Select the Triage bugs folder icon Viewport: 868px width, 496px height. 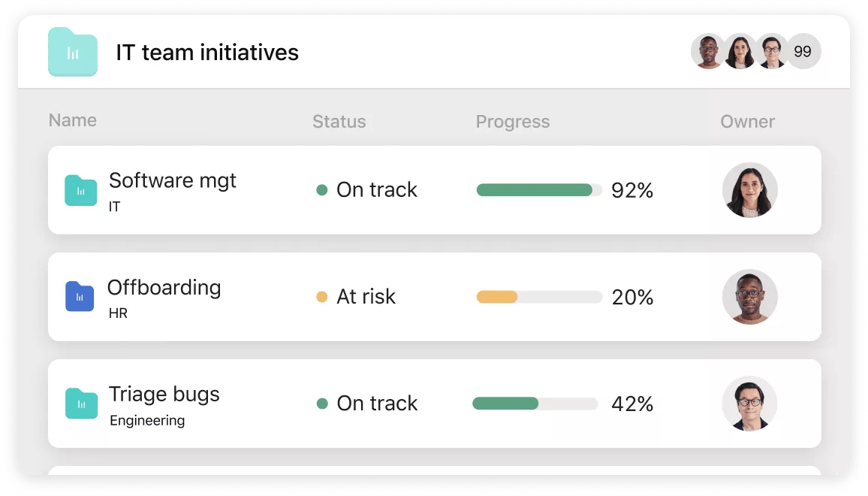click(x=81, y=404)
